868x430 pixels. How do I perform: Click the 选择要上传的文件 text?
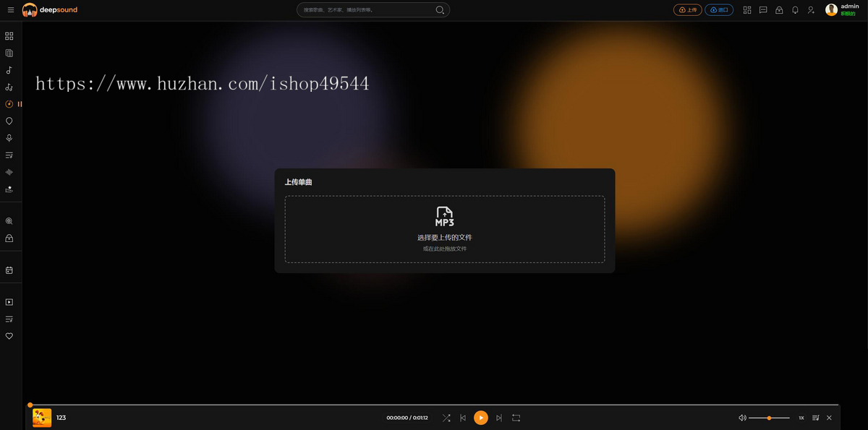click(x=445, y=237)
